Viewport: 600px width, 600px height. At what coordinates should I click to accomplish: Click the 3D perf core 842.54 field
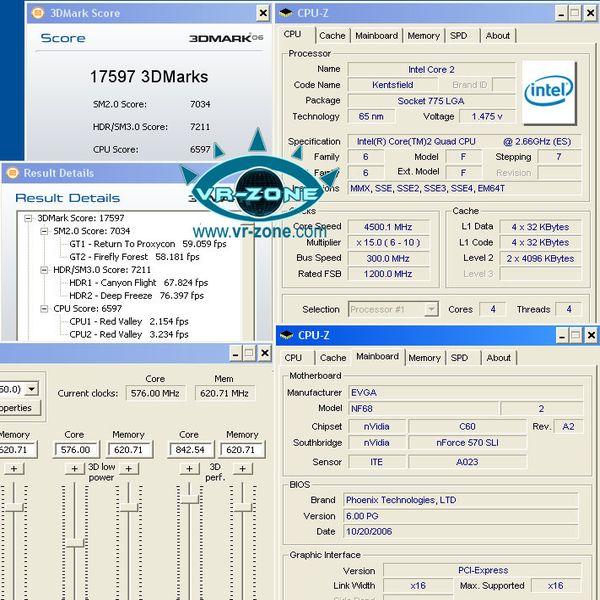point(191,450)
